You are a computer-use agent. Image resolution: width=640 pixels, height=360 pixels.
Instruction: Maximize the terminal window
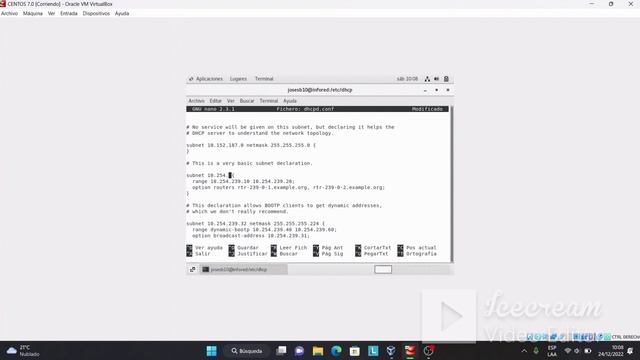click(x=437, y=90)
